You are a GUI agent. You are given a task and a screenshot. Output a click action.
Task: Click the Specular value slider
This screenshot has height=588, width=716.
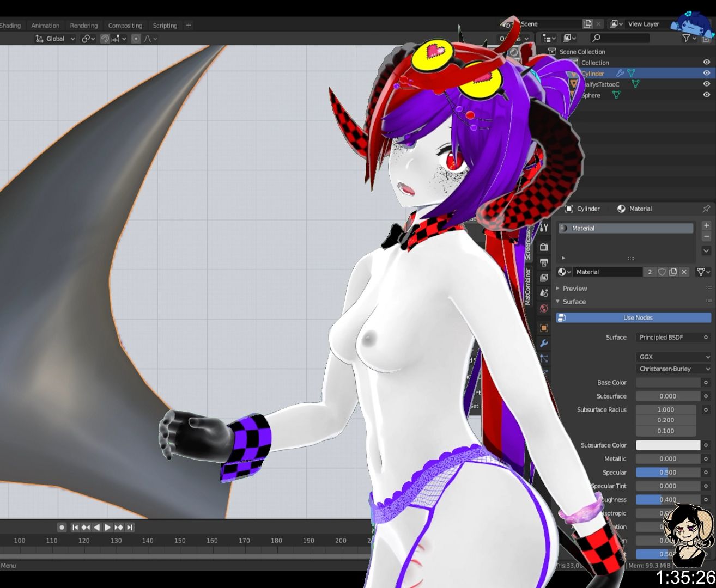pyautogui.click(x=668, y=473)
